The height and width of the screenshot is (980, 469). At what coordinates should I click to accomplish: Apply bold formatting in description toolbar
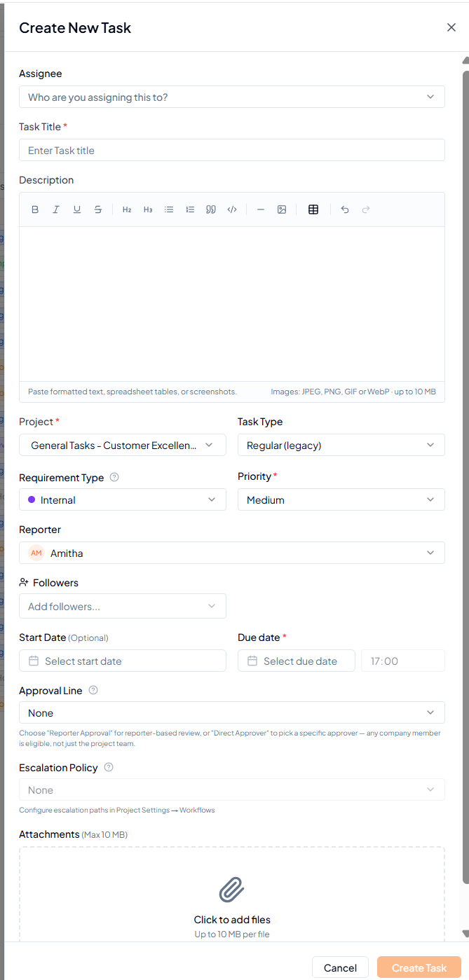click(35, 209)
